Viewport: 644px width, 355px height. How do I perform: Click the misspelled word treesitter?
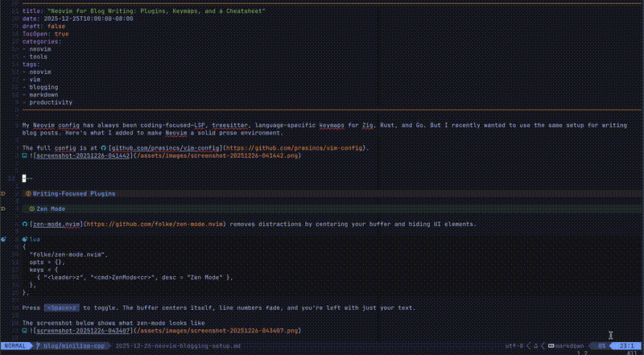tap(232, 126)
